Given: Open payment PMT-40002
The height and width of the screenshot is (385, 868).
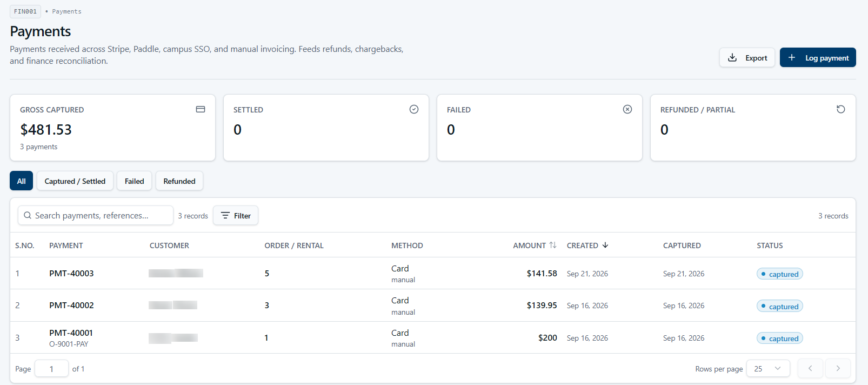Looking at the screenshot, I should (x=71, y=305).
